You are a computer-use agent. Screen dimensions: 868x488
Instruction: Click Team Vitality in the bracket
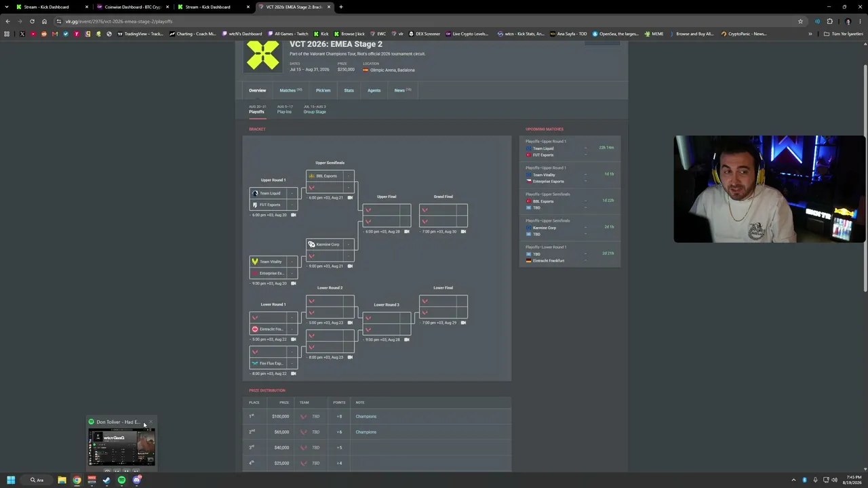tap(273, 262)
